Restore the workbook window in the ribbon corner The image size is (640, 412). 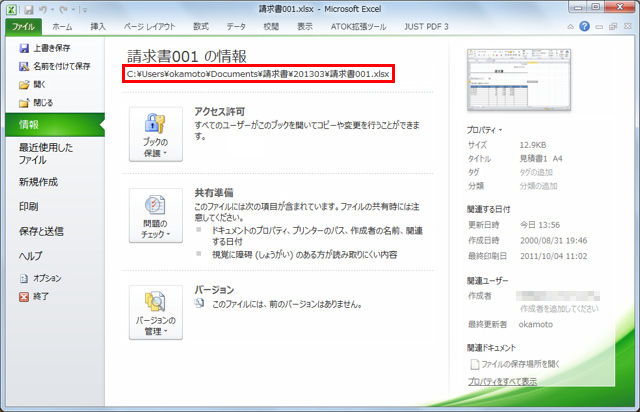pyautogui.click(x=613, y=27)
